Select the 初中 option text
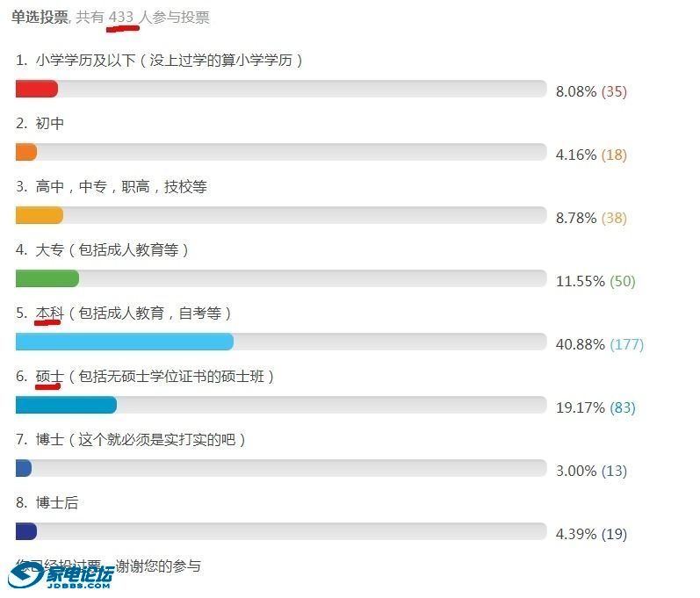Viewport: 700px width, 598px height. click(50, 124)
